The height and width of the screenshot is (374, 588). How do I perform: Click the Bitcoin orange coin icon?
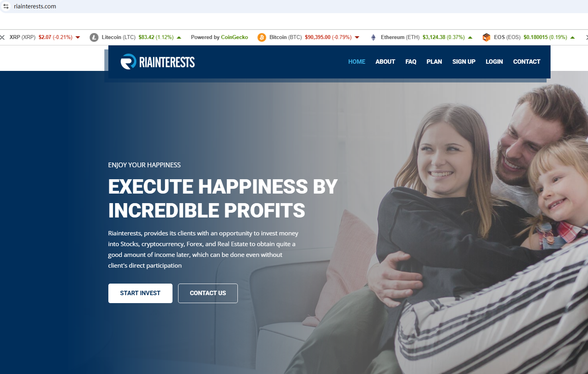click(262, 37)
